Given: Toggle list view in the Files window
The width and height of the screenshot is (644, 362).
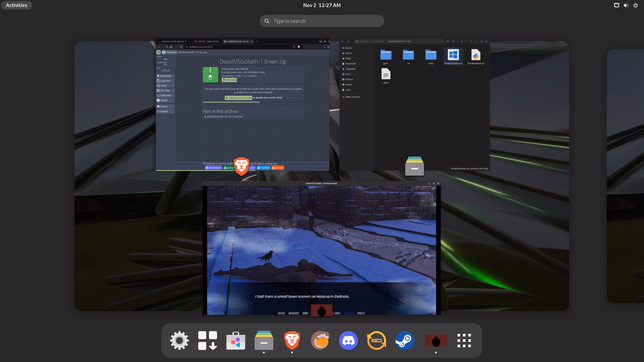Looking at the screenshot, I should click(462, 42).
